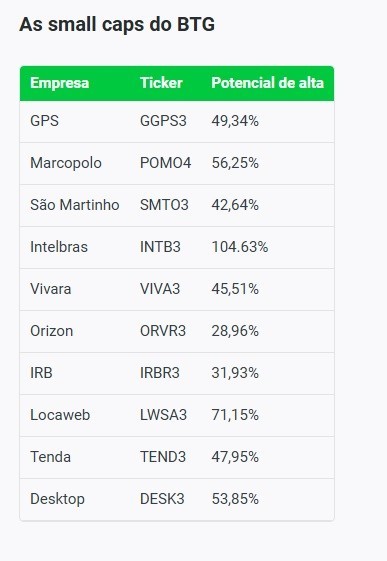Select the São Martinho cell
This screenshot has width=387, height=561.
coord(75,205)
